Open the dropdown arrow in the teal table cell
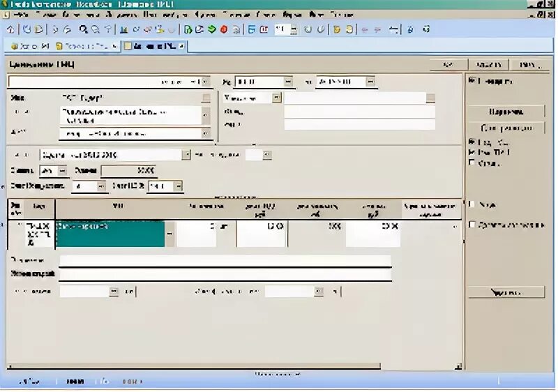The width and height of the screenshot is (558, 392). point(169,234)
